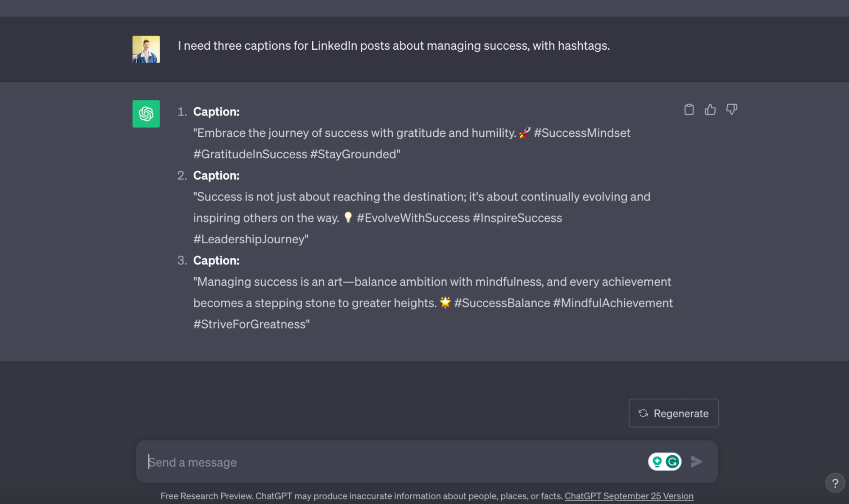Click the #StriveForGreatness hashtag text

point(250,324)
